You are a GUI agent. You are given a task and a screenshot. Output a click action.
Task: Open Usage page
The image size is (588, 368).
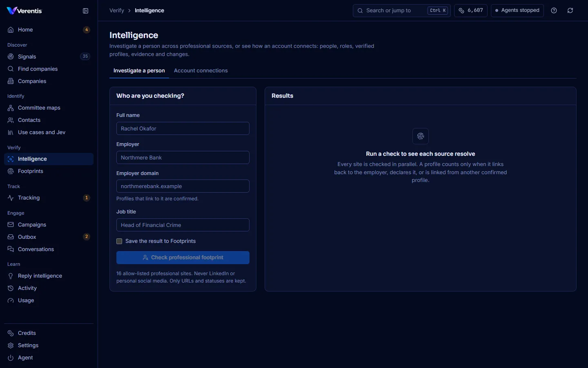[x=49, y=300]
